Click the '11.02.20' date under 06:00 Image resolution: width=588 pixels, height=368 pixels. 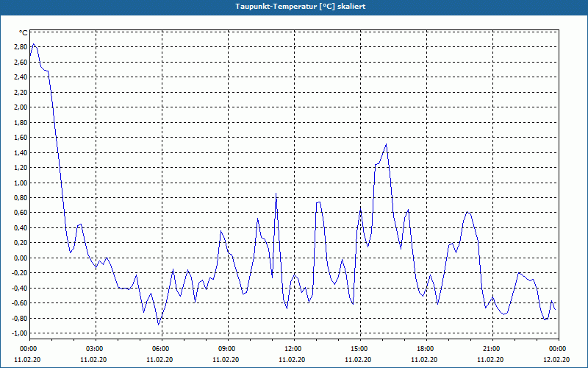coord(159,360)
